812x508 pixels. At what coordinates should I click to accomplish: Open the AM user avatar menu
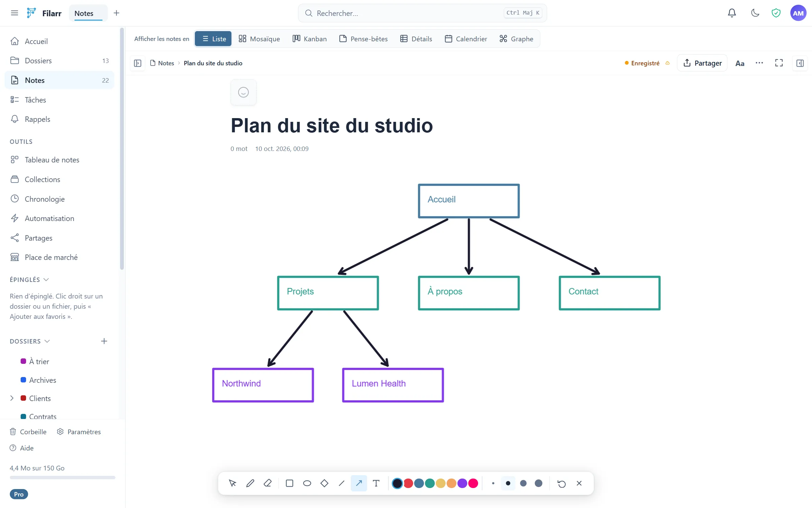click(798, 13)
